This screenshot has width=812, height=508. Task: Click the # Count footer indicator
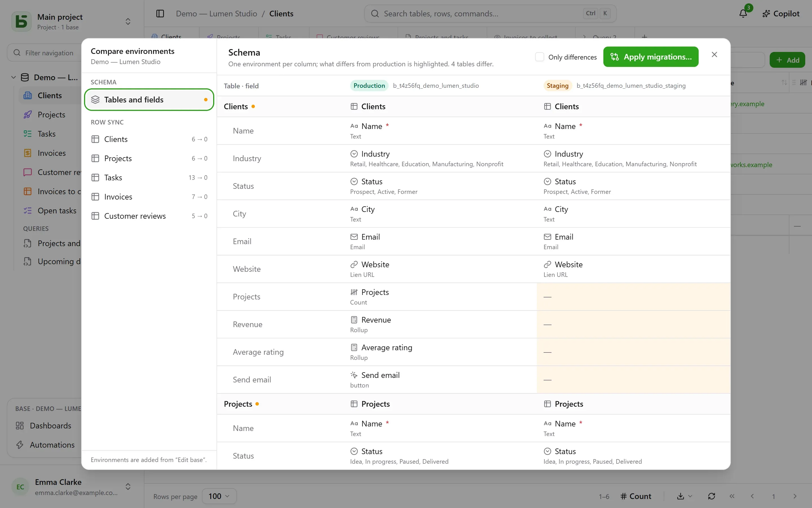pos(636,496)
